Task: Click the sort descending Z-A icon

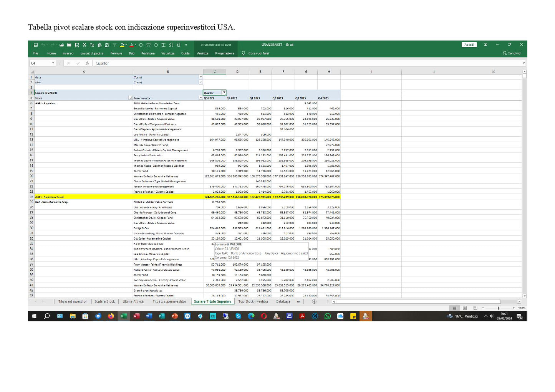Action: pyautogui.click(x=178, y=45)
